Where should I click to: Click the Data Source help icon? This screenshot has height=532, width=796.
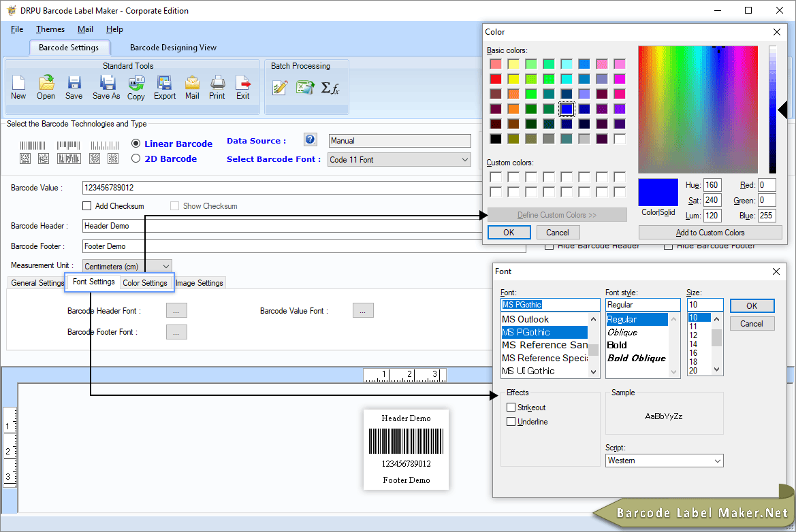tap(311, 139)
